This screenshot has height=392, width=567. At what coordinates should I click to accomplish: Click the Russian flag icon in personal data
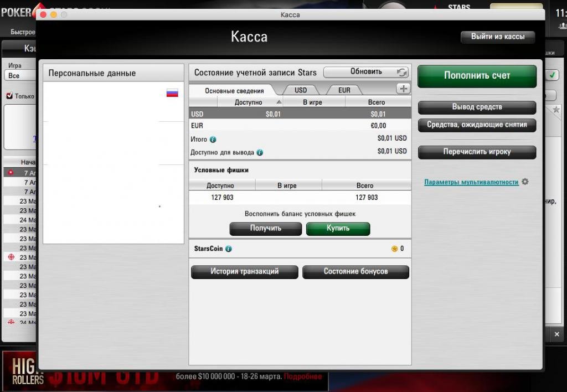tap(172, 93)
